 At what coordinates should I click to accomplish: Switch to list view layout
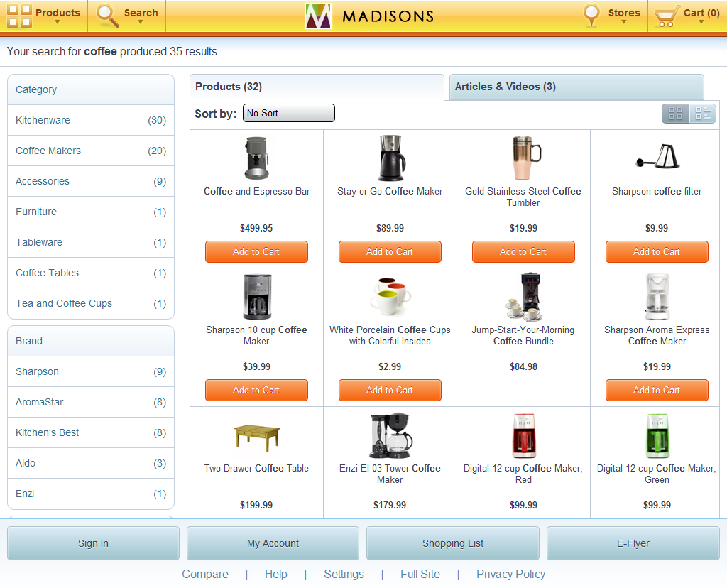coord(703,113)
